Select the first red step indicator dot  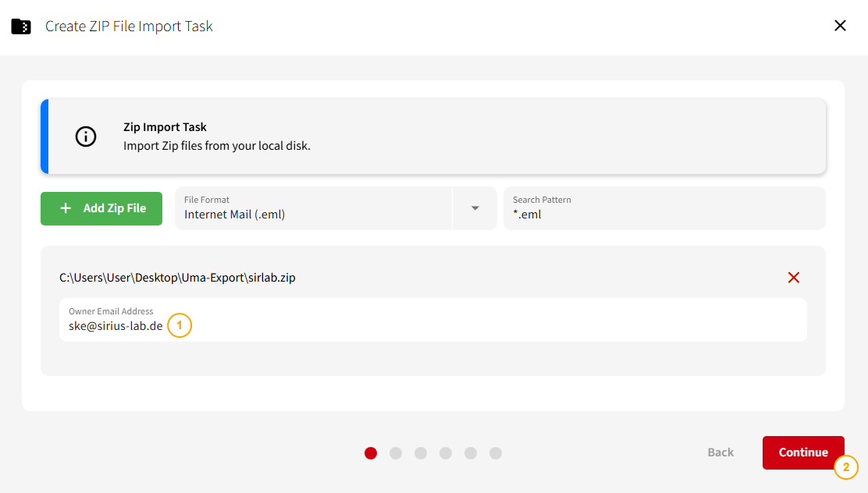pos(371,453)
